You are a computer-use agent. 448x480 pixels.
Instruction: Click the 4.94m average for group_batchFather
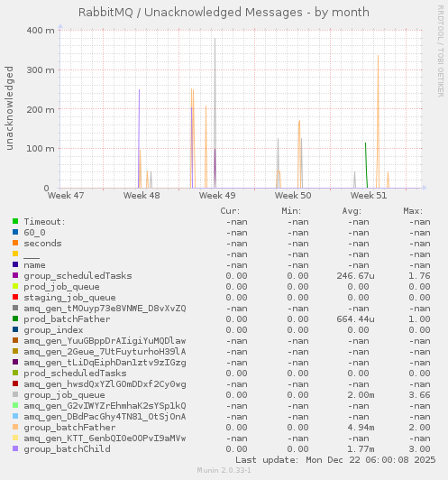tap(361, 428)
